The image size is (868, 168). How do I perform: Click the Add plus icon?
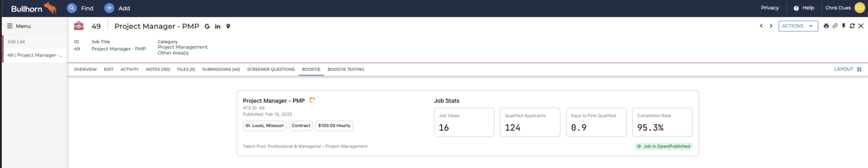click(109, 8)
